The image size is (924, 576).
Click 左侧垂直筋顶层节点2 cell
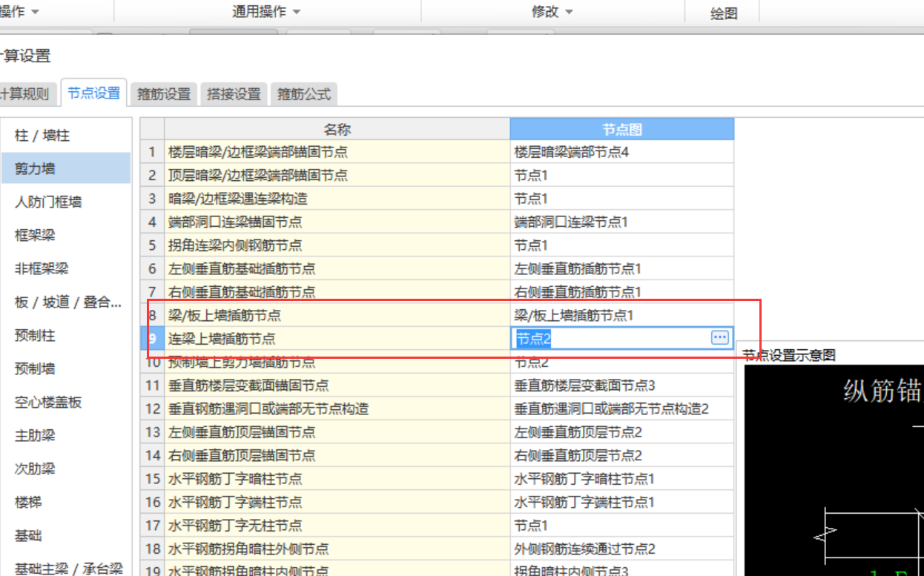click(622, 432)
